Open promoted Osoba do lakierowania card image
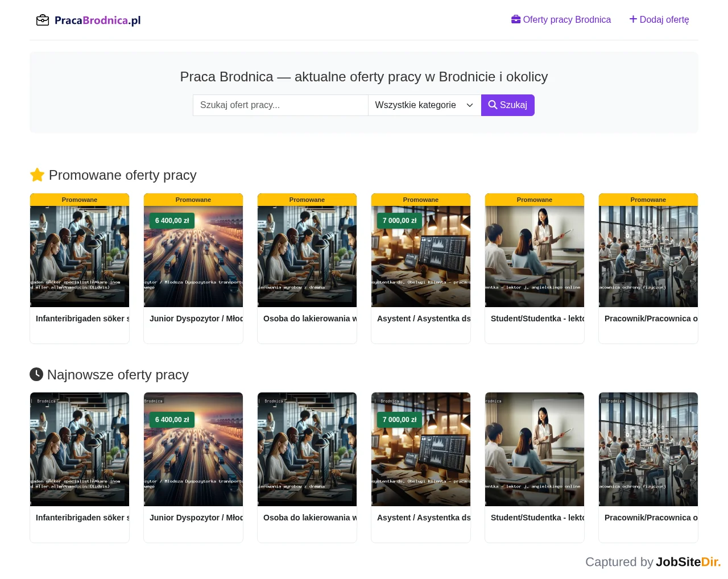This screenshot has height=579, width=728. 307,257
